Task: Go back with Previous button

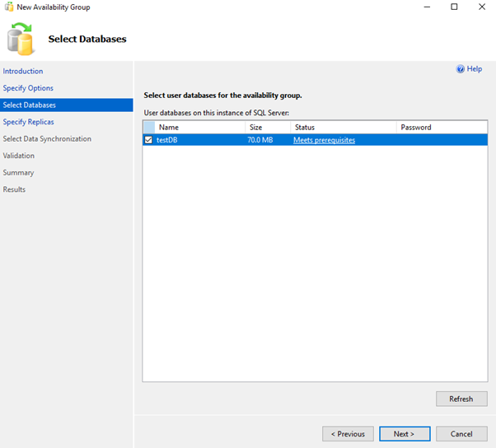Action: coord(348,434)
